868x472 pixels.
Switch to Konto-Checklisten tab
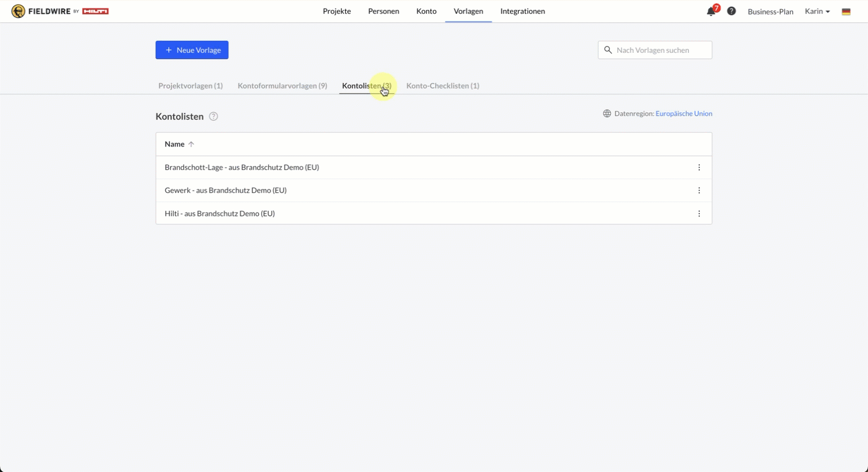pyautogui.click(x=443, y=86)
